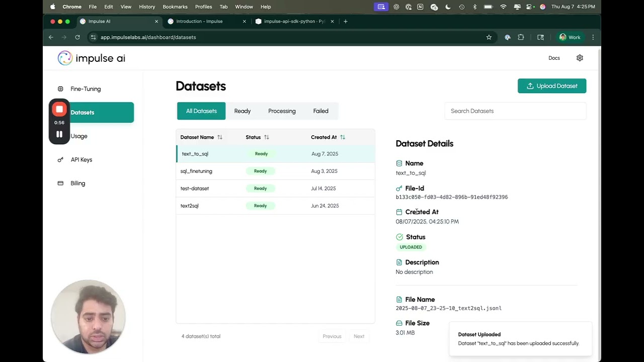Select the text2sql dataset row
Screen dimensions: 644x362
[x=275, y=206]
